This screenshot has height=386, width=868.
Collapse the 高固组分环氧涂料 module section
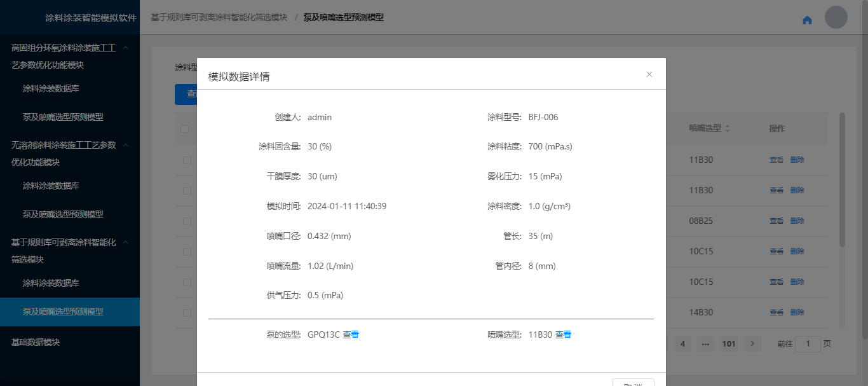(x=126, y=48)
